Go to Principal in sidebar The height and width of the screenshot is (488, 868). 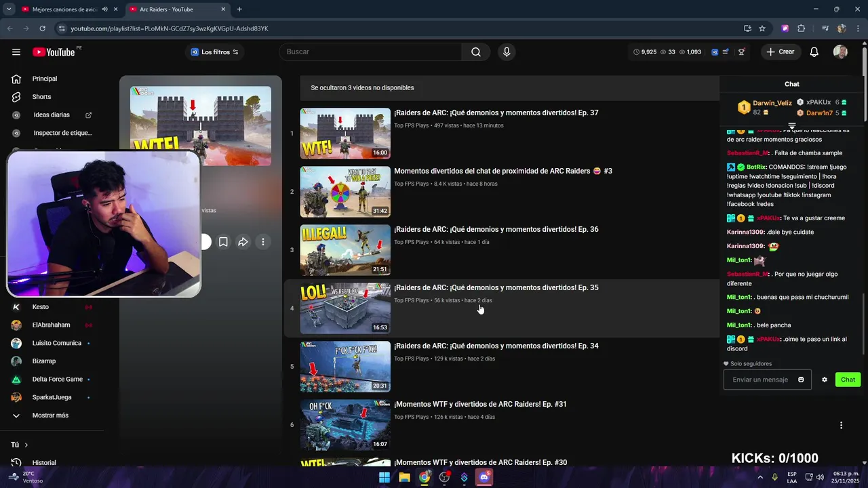tap(44, 79)
